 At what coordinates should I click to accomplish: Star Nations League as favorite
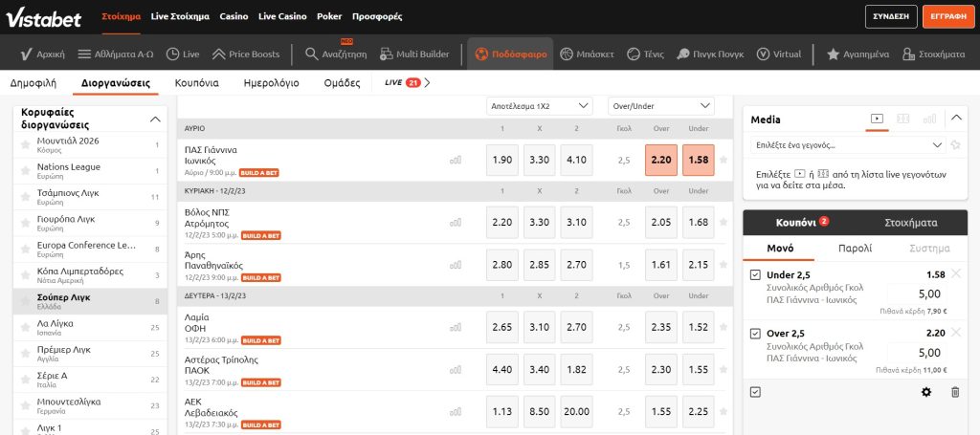26,171
